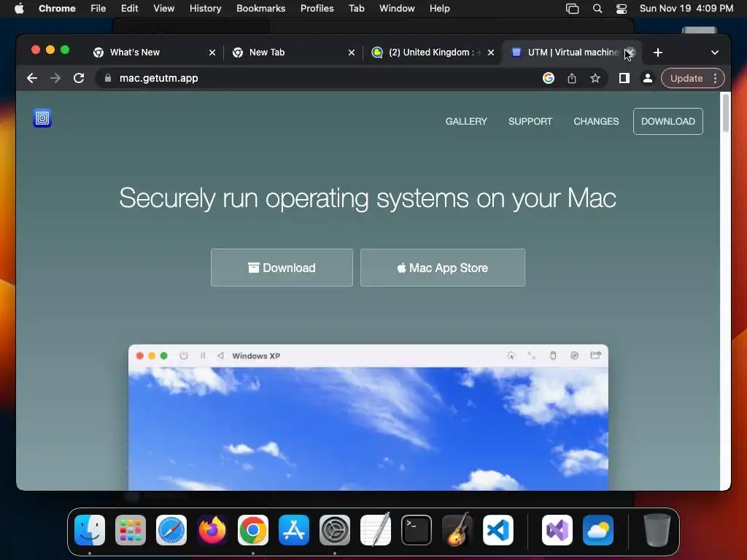The image size is (747, 560).
Task: Click the large Download button
Action: pyautogui.click(x=282, y=268)
